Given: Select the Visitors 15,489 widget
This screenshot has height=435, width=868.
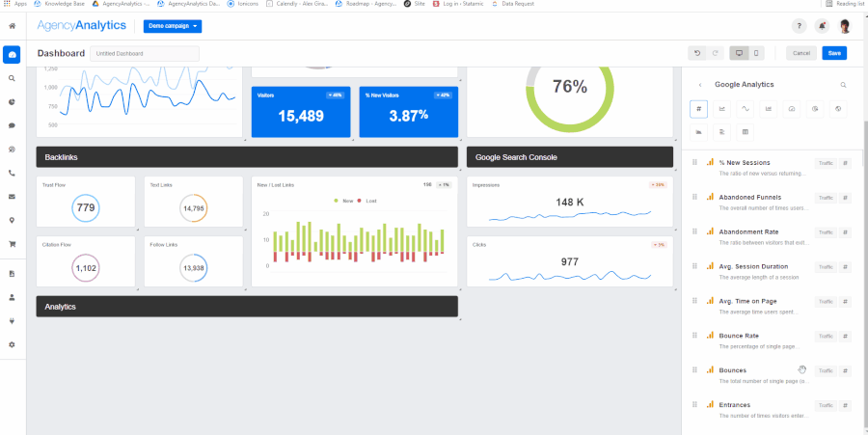Looking at the screenshot, I should tap(301, 112).
